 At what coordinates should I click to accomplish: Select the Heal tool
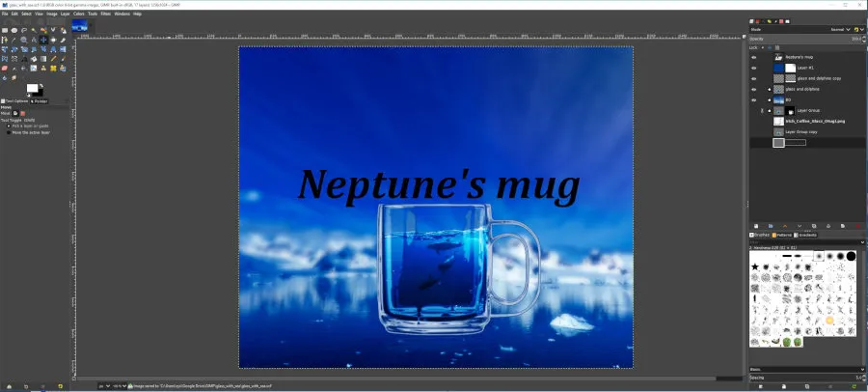click(53, 69)
